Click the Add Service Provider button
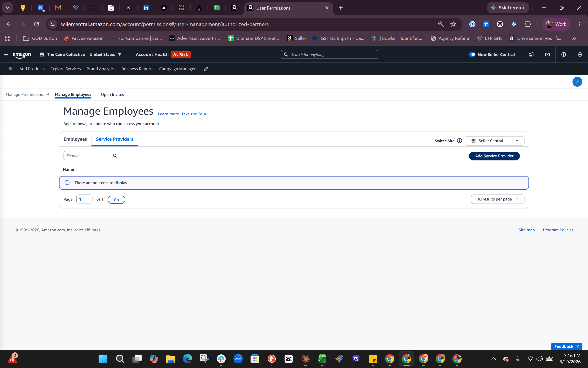 [x=494, y=156]
